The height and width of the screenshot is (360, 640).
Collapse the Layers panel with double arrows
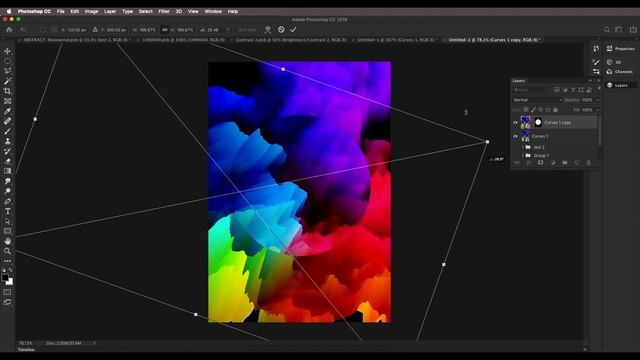tap(590, 81)
